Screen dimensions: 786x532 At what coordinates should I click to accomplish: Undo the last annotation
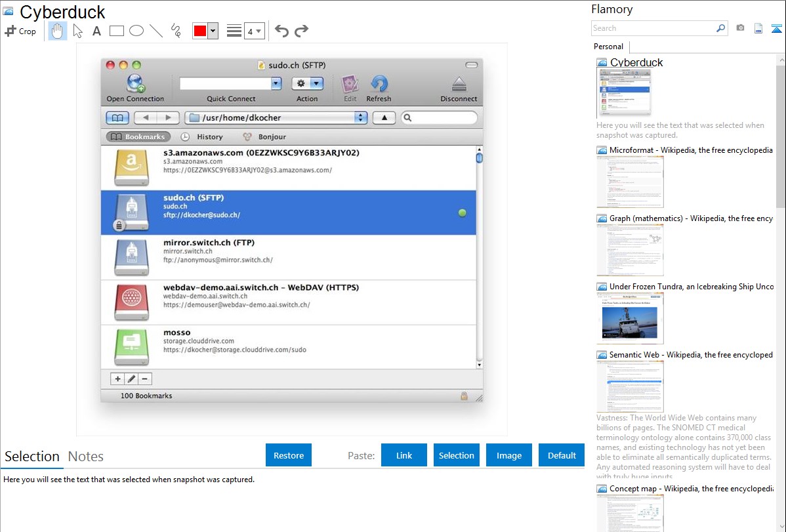(281, 31)
